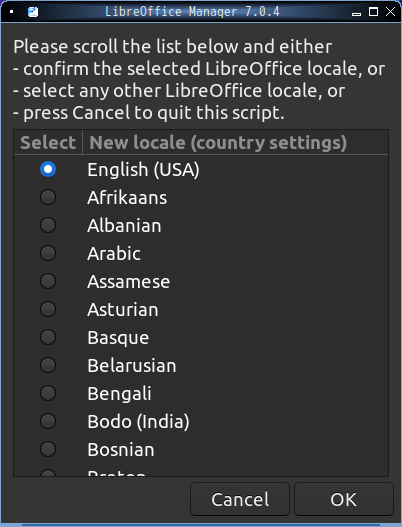402x527 pixels.
Task: Choose Asturian from the locale list
Action: coord(48,309)
